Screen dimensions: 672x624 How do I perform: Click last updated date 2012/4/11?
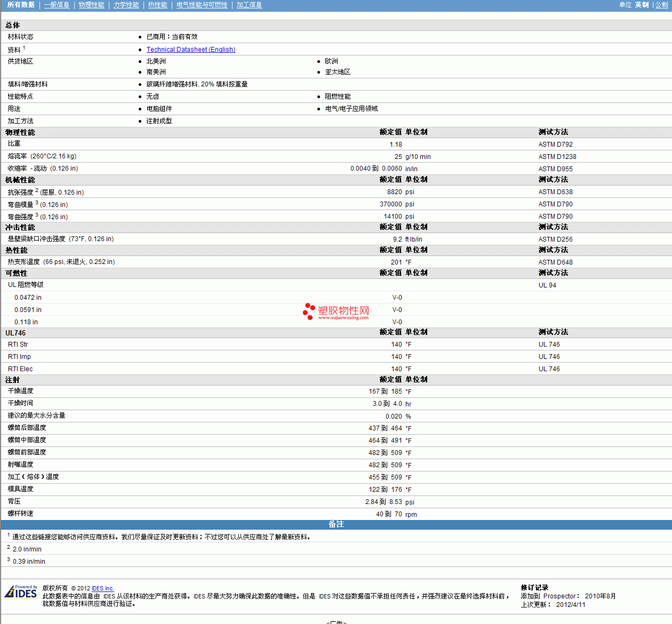coord(571,605)
